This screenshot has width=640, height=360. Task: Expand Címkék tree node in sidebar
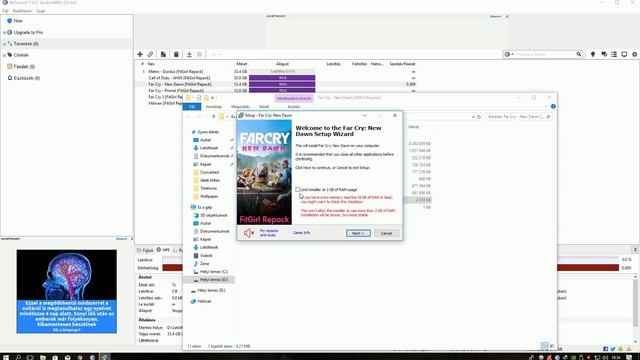coord(4,55)
